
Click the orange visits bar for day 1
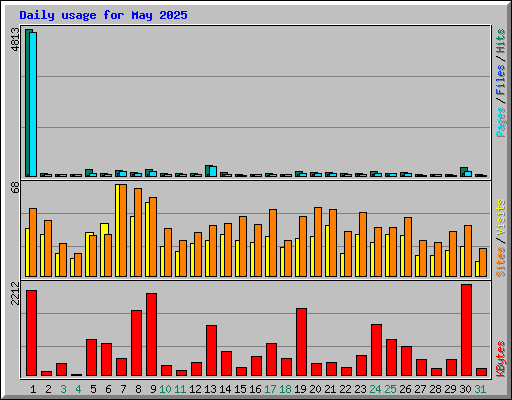pyautogui.click(x=33, y=242)
